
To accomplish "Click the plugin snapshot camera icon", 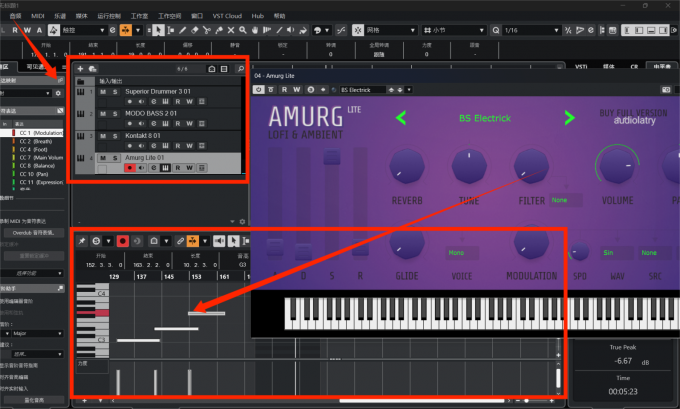I will click(x=666, y=90).
